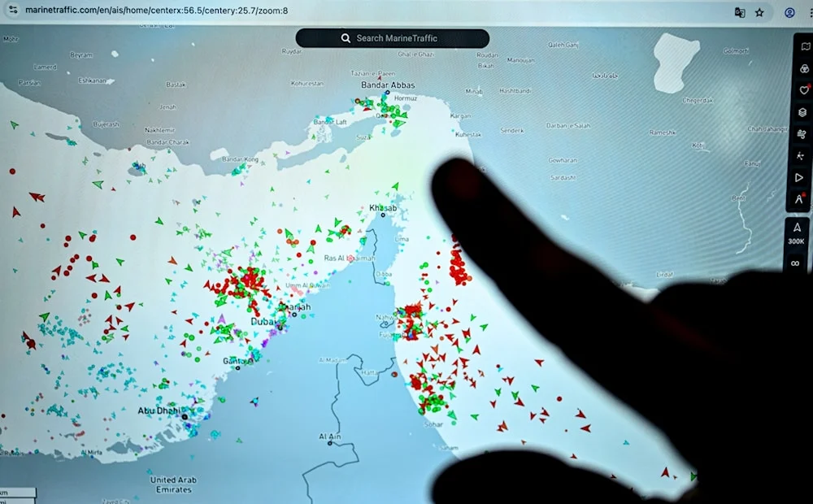Toggle the infinity symbol button
The height and width of the screenshot is (504, 813).
(796, 263)
